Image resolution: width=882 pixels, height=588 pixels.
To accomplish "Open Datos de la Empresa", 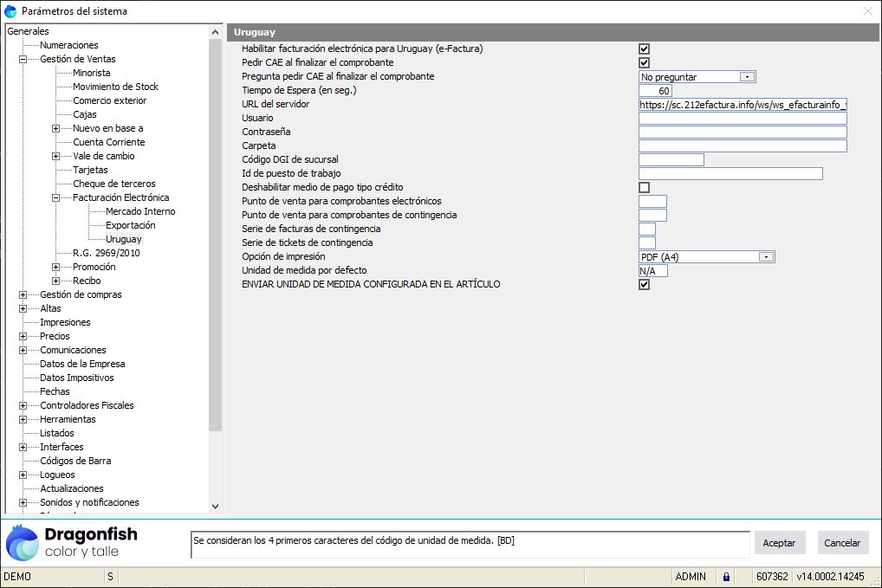I will coord(82,364).
